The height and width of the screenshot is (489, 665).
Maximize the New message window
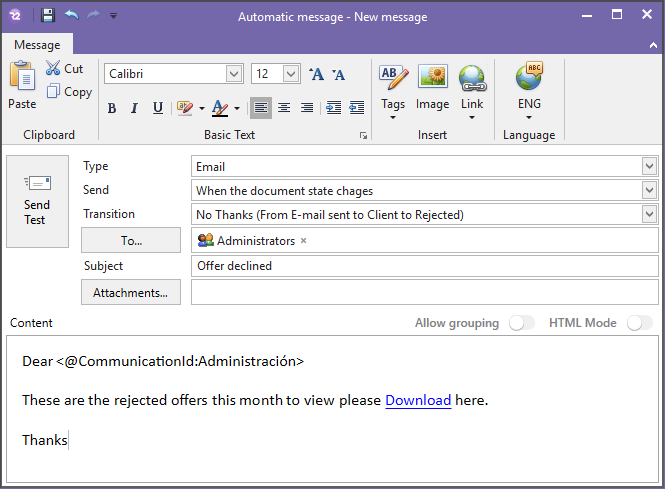point(617,15)
